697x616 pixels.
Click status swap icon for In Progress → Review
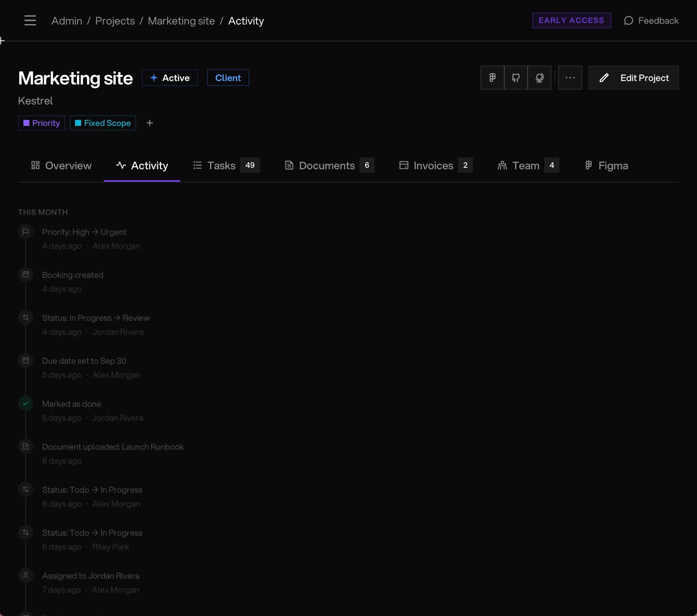[x=26, y=317]
